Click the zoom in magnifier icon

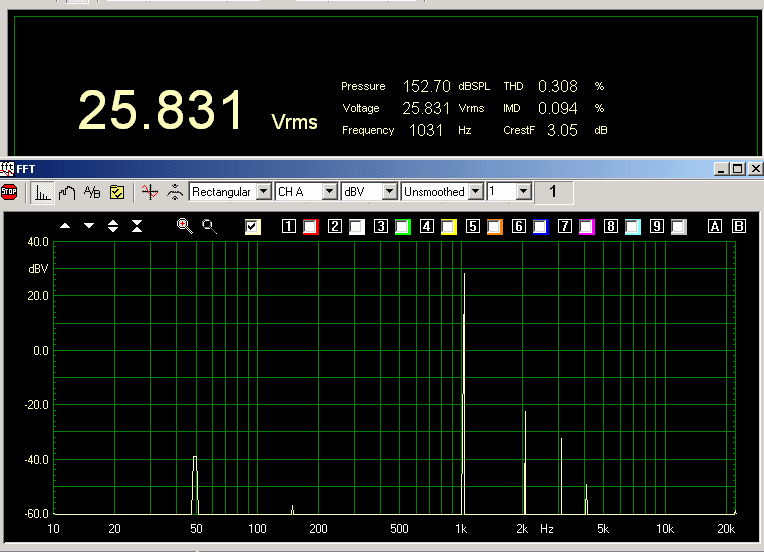pyautogui.click(x=185, y=226)
